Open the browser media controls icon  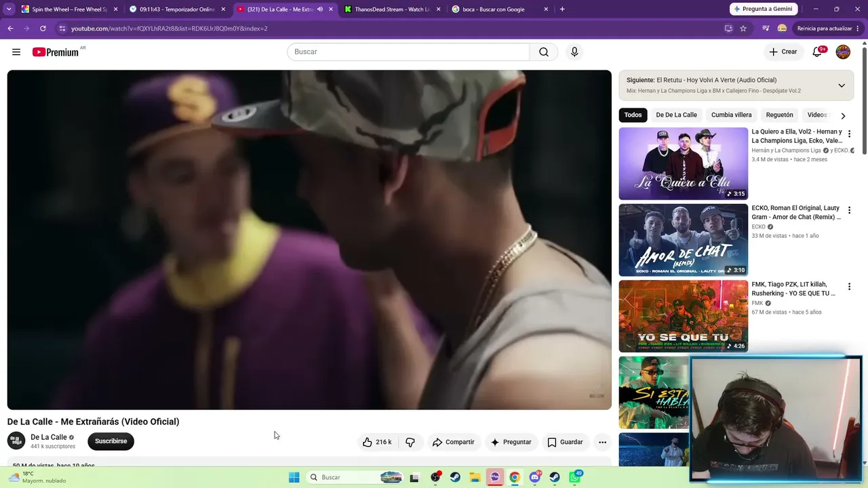766,28
